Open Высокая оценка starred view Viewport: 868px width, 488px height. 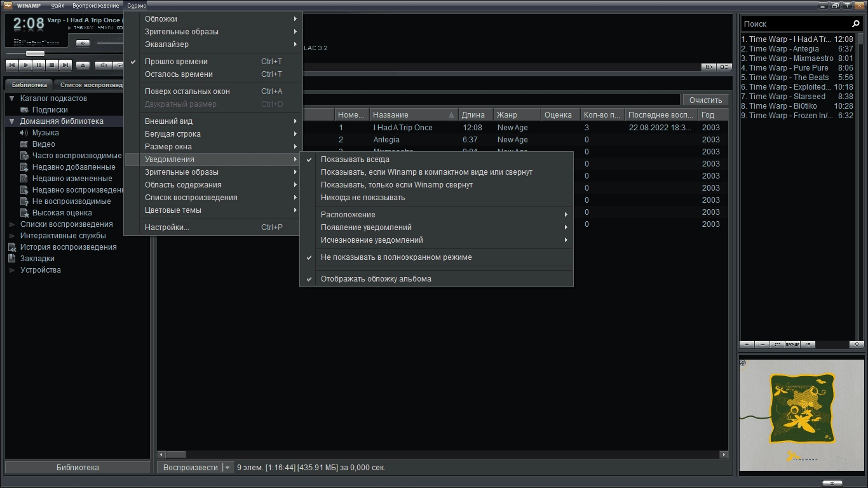click(x=62, y=213)
